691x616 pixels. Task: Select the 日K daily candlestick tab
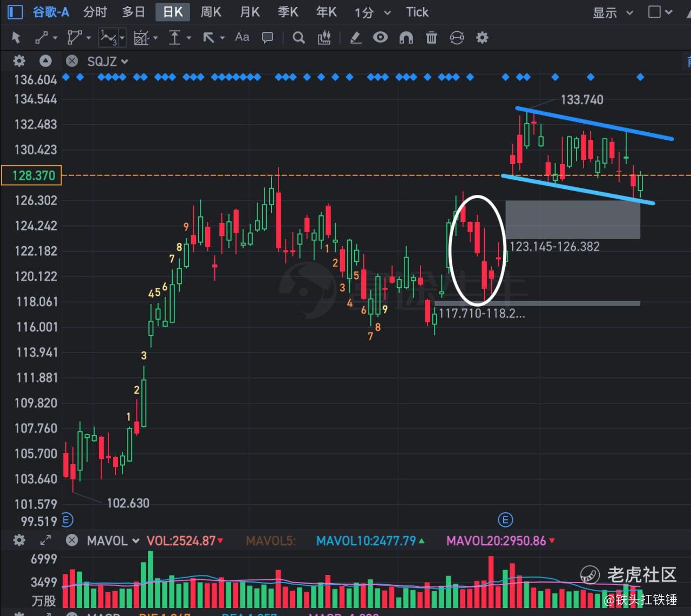173,12
